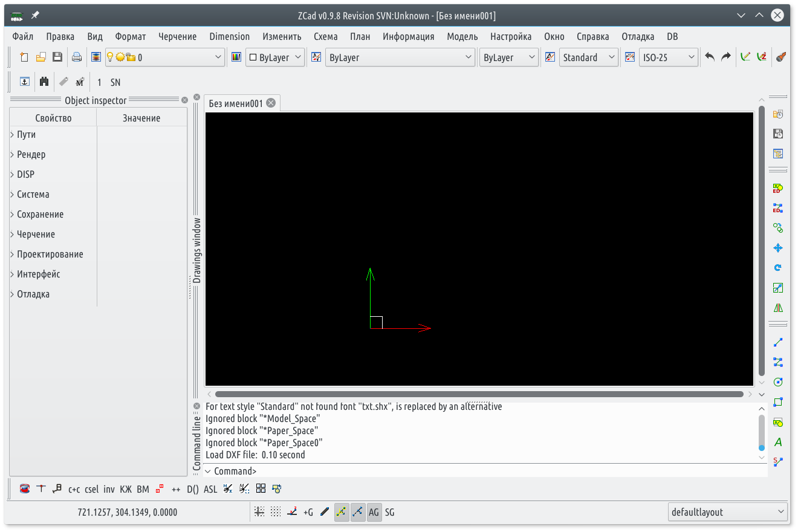This screenshot has height=532, width=798.
Task: Select the Rotate tool icon
Action: 778,268
